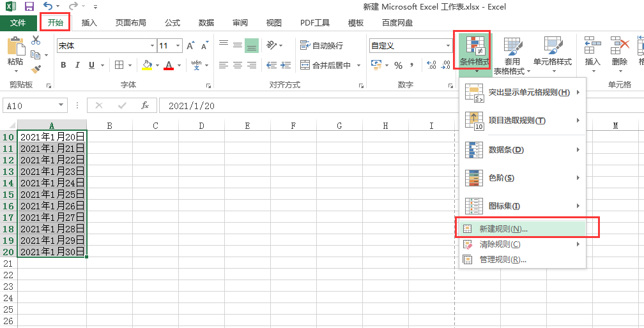Click Decrease Decimal icon
This screenshot has width=644, height=328.
(x=446, y=65)
